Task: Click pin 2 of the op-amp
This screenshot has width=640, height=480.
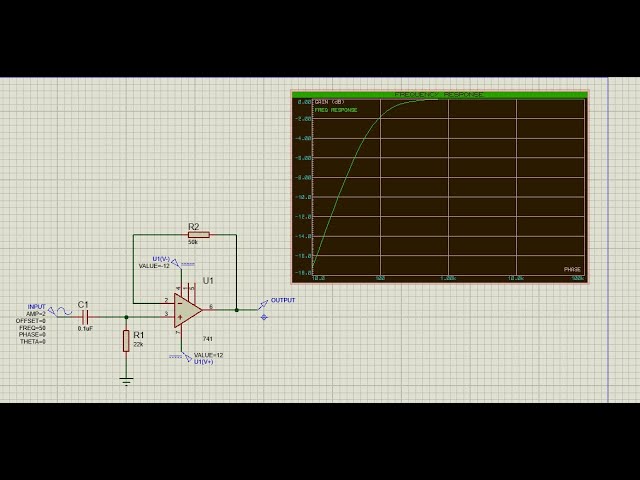Action: (169, 303)
